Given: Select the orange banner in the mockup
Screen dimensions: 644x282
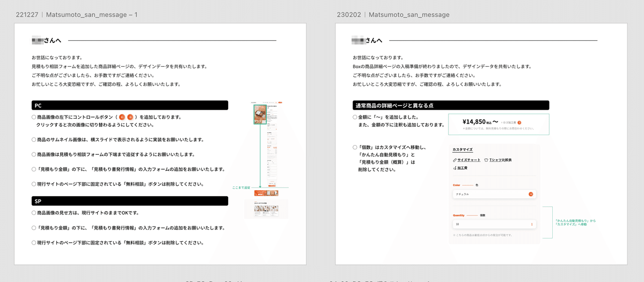Looking at the screenshot, I should pyautogui.click(x=267, y=193).
